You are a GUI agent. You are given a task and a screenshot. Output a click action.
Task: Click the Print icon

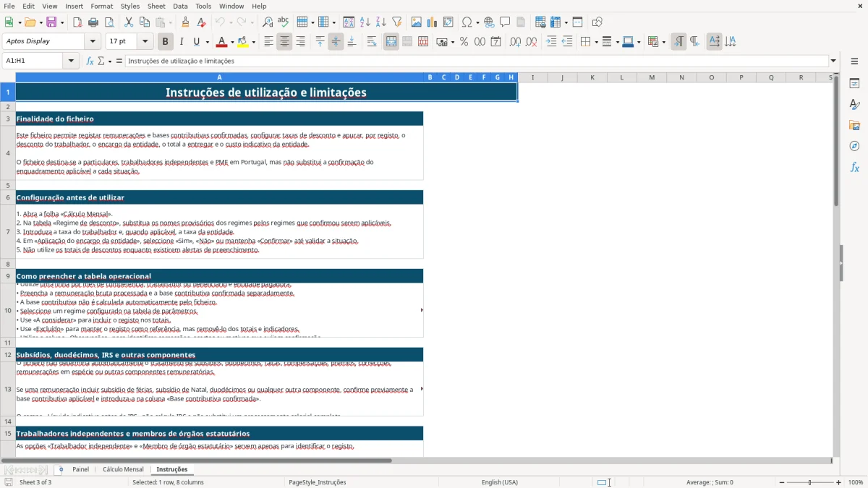[x=93, y=22]
